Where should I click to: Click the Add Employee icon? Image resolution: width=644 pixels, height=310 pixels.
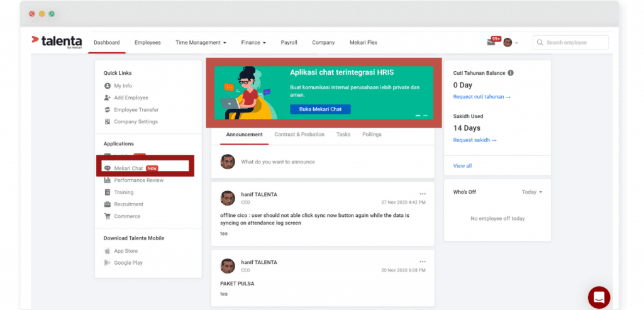click(x=108, y=97)
